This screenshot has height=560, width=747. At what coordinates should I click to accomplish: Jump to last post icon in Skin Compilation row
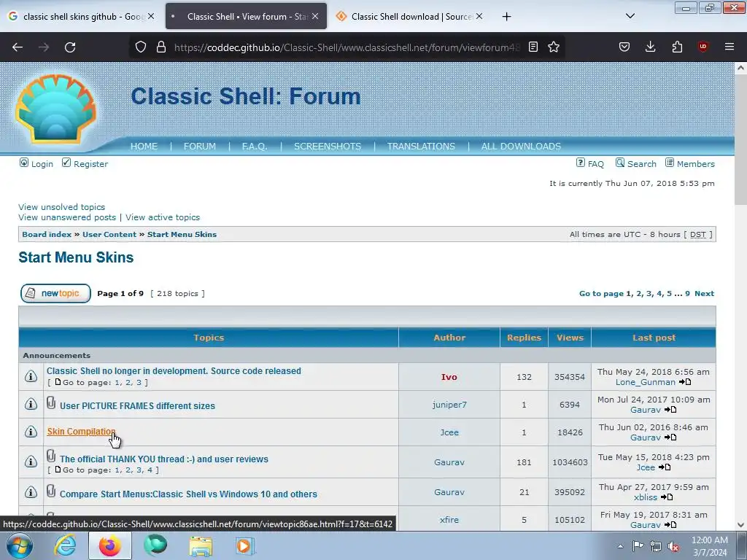click(670, 437)
